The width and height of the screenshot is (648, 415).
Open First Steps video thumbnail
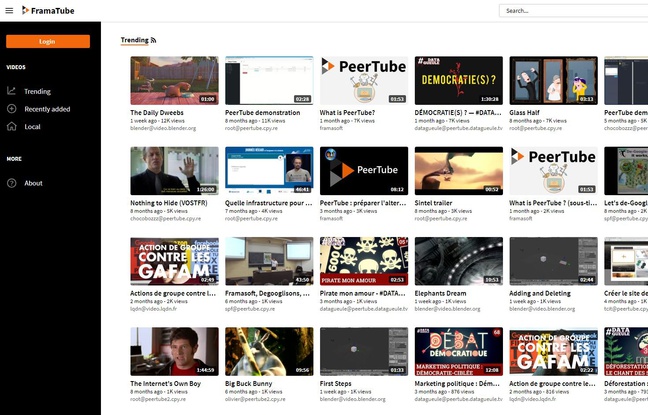[364, 351]
